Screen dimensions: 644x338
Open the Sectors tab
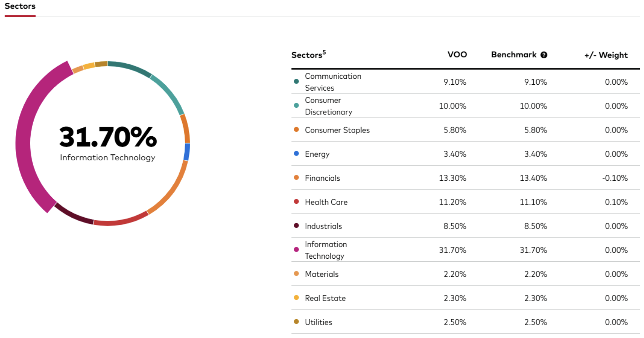point(20,6)
